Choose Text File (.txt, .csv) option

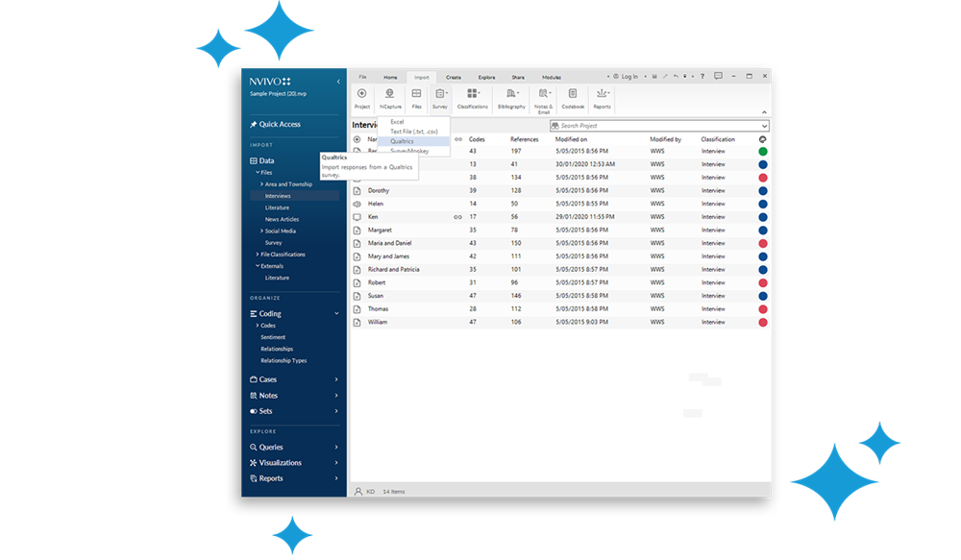pos(413,132)
